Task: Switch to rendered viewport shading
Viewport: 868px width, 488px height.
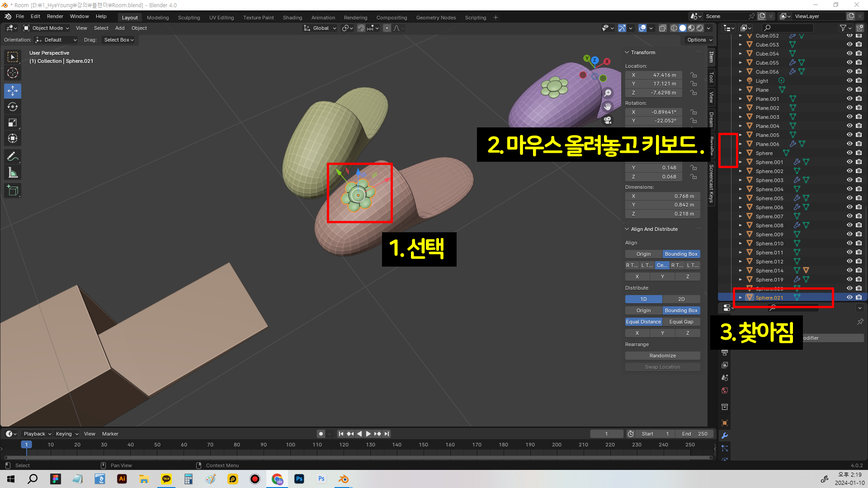Action: pyautogui.click(x=700, y=28)
